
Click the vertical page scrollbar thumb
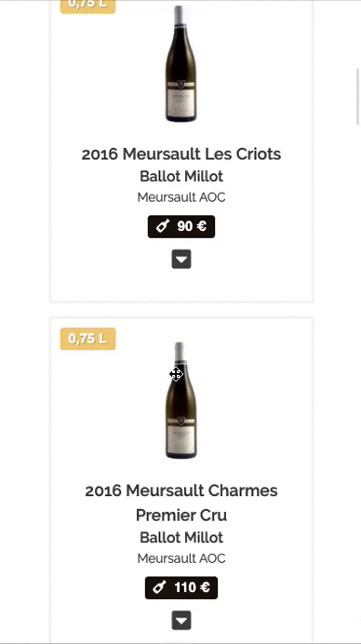pos(357,97)
